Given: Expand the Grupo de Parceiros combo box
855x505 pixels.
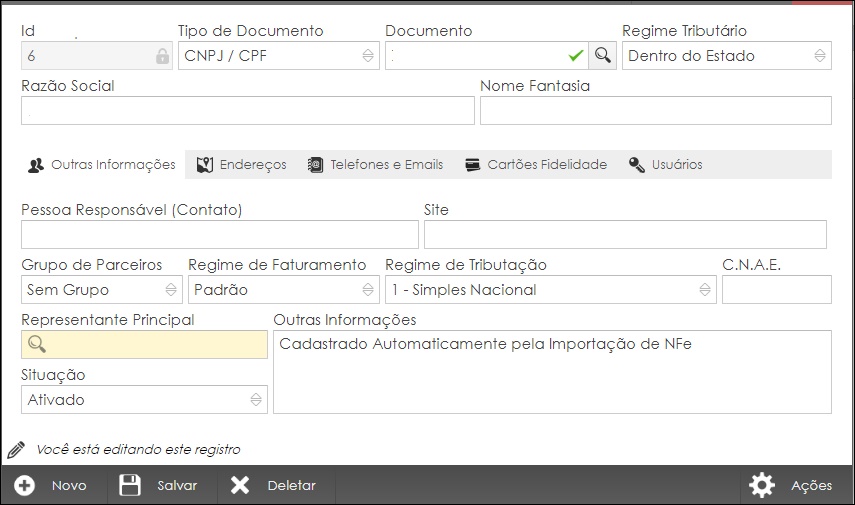Looking at the screenshot, I should 102,290.
